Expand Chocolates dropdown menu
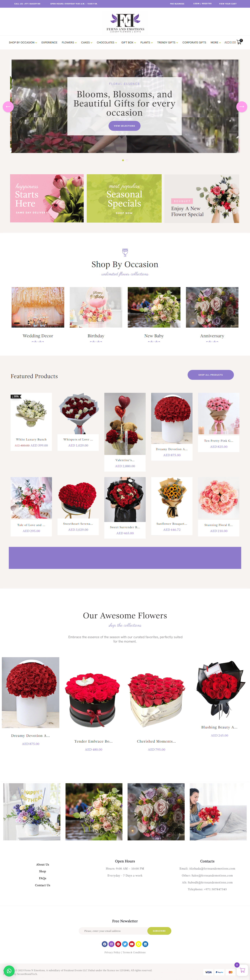 [107, 43]
